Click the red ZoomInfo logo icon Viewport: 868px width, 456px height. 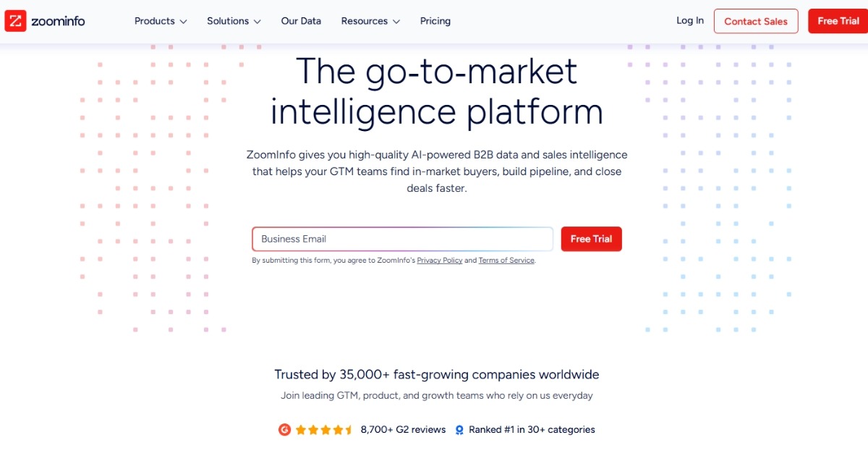(x=16, y=20)
